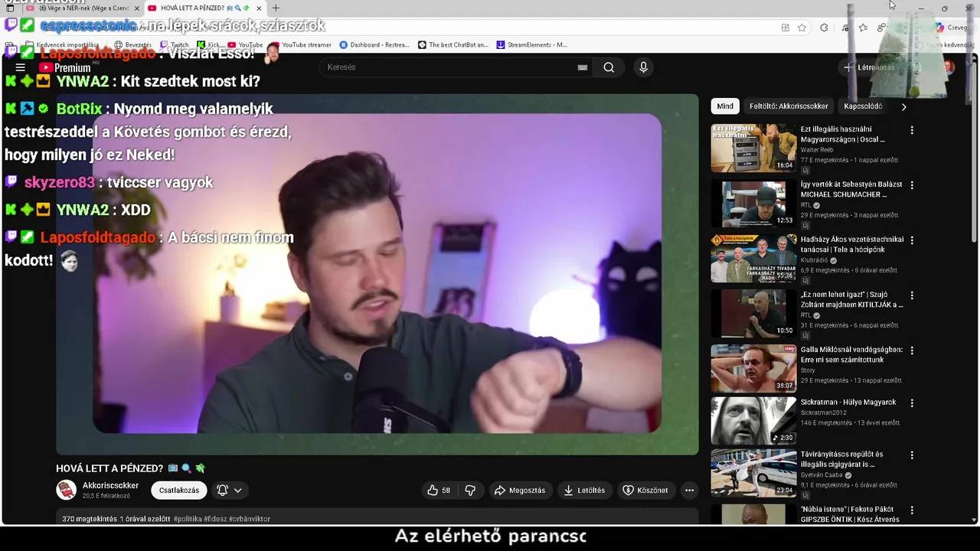
Task: Open the 'Ezt illegális használni' thumbnail
Action: click(753, 148)
